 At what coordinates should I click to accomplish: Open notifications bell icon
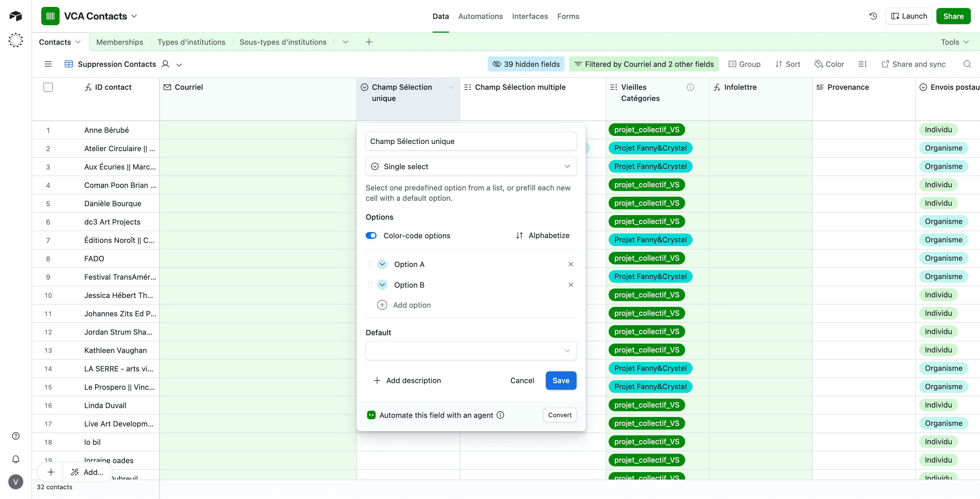(15, 459)
